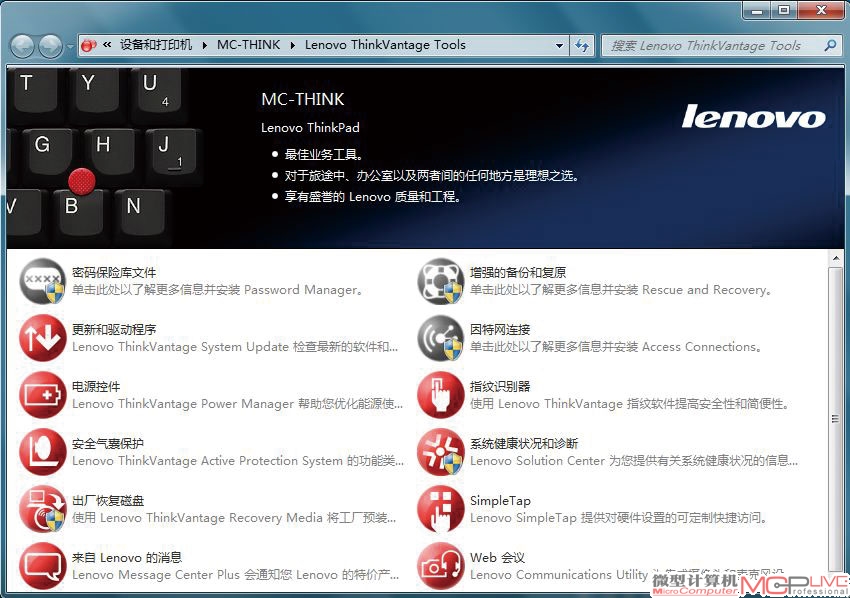Open 系统健康状况和诊断 title
Image resolution: width=850 pixels, height=598 pixels.
[x=524, y=443]
